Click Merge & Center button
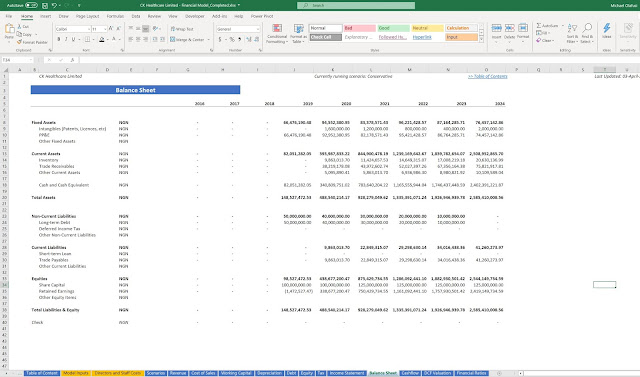The height and width of the screenshot is (377, 640). (187, 40)
